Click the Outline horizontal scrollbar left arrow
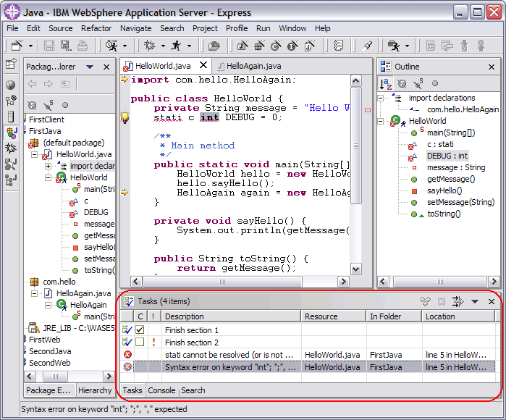Viewport: 506px width, 420px height. [x=383, y=282]
